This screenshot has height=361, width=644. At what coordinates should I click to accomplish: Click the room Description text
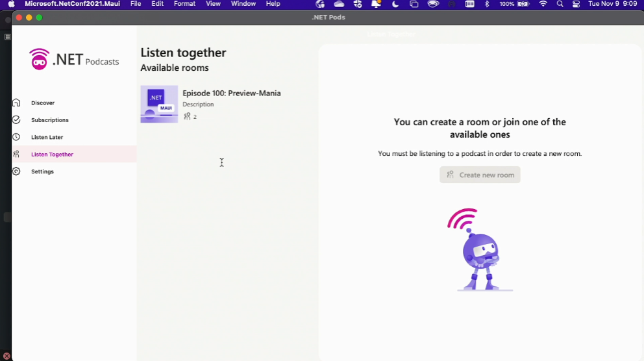click(x=198, y=105)
